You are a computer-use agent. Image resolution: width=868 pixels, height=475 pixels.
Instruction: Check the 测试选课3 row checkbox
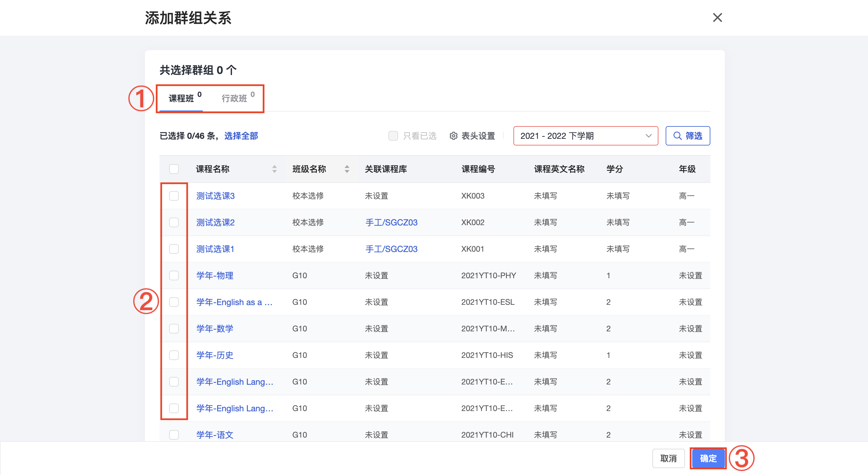(174, 196)
